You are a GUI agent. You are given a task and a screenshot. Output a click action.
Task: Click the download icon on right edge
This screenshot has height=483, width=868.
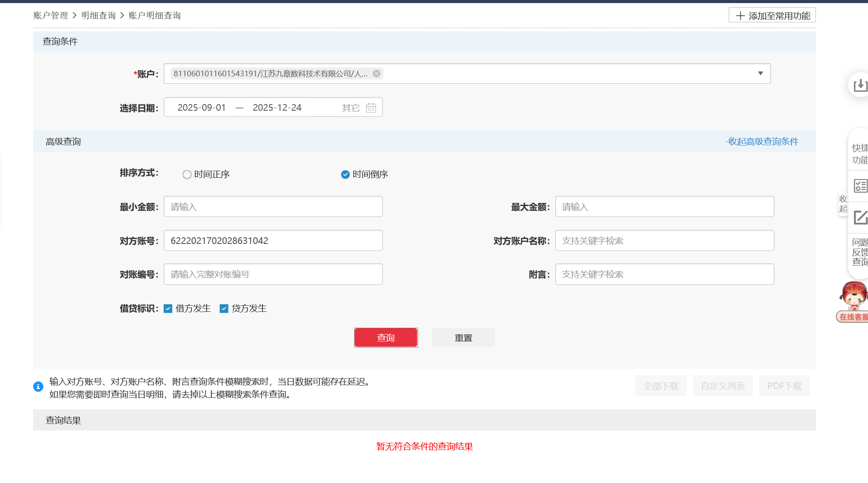(860, 85)
